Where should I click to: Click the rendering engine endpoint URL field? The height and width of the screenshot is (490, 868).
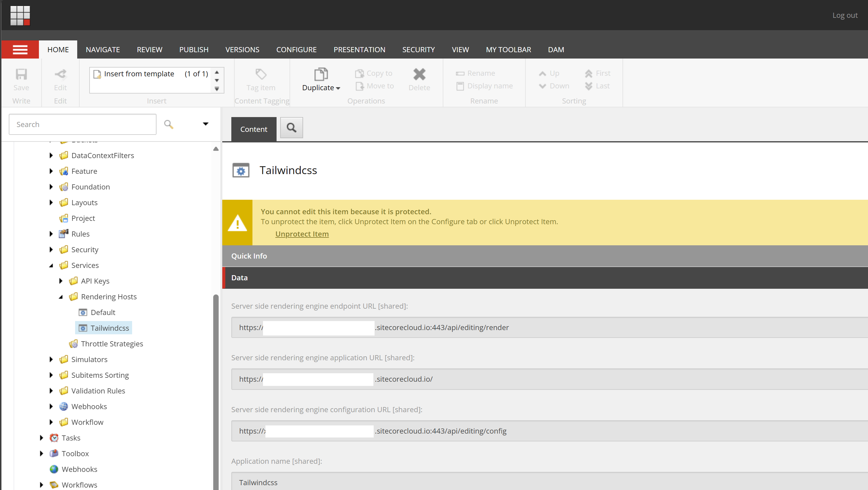(550, 328)
